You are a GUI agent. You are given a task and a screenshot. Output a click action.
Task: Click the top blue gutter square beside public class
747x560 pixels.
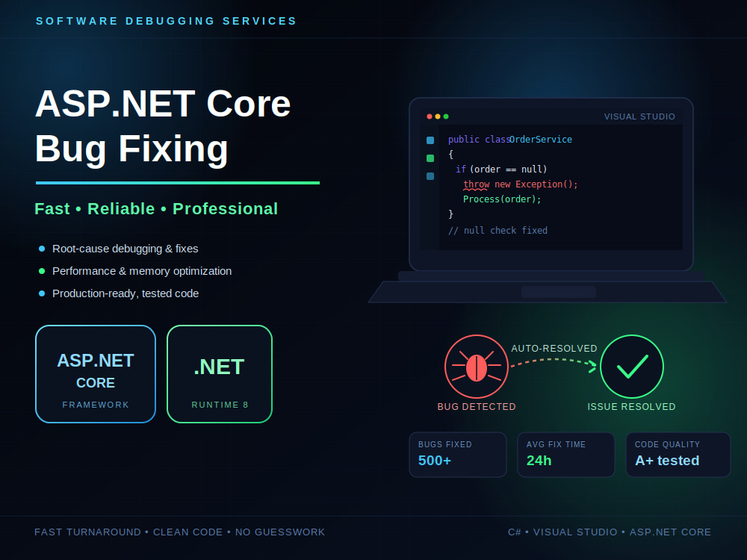click(x=430, y=140)
